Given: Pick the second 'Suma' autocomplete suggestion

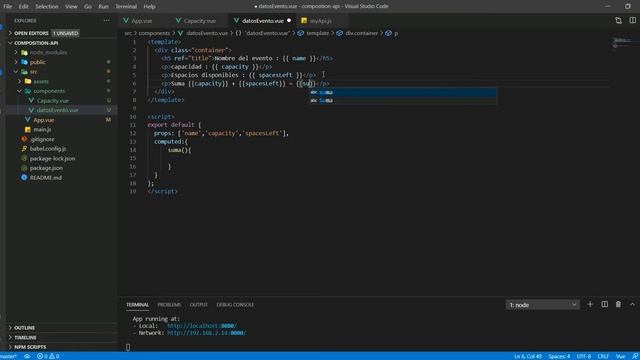Looking at the screenshot, I should click(403, 100).
